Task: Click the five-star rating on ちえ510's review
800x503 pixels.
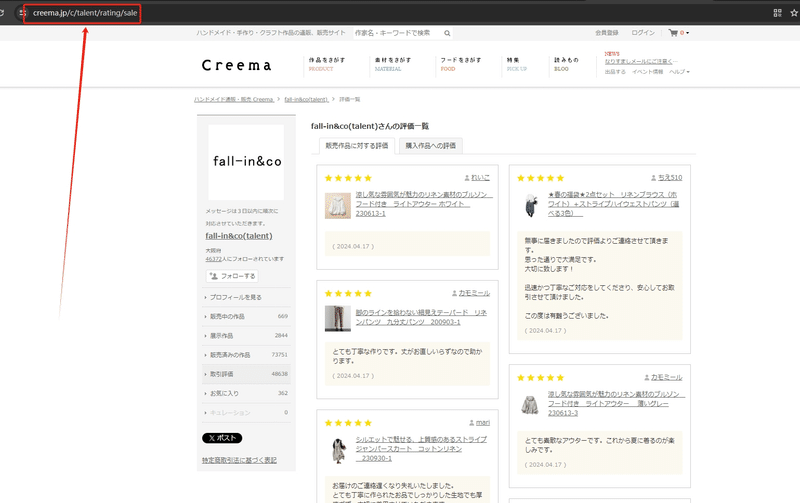Action: click(x=540, y=178)
